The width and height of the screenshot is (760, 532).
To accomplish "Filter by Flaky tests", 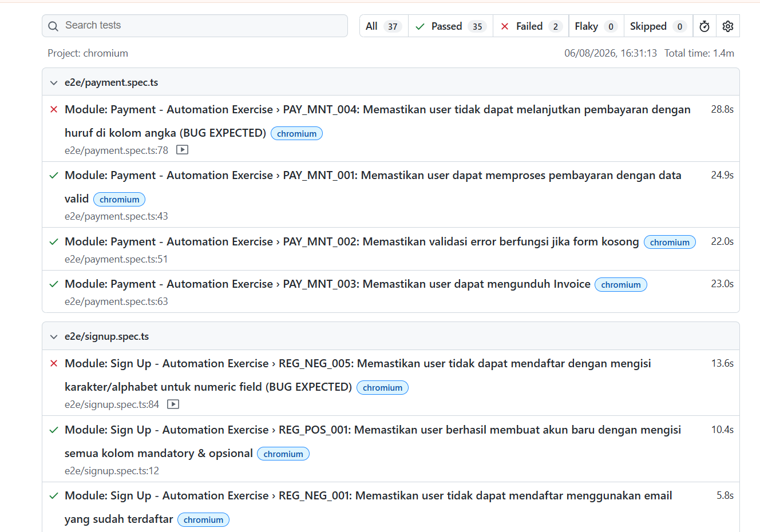I will point(596,26).
